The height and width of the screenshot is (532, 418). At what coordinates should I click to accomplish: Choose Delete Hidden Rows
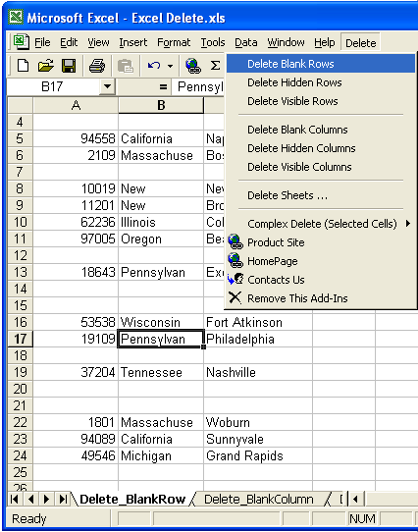pyautogui.click(x=320, y=82)
